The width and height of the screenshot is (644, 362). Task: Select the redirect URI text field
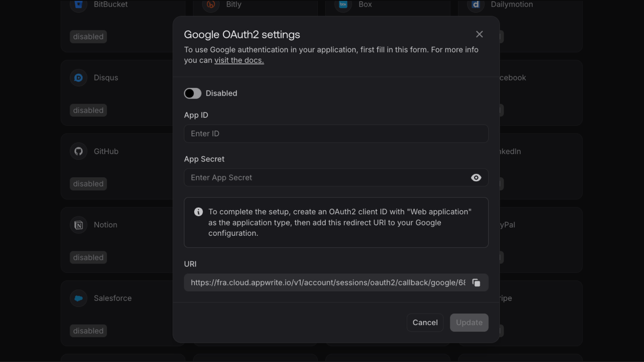327,283
